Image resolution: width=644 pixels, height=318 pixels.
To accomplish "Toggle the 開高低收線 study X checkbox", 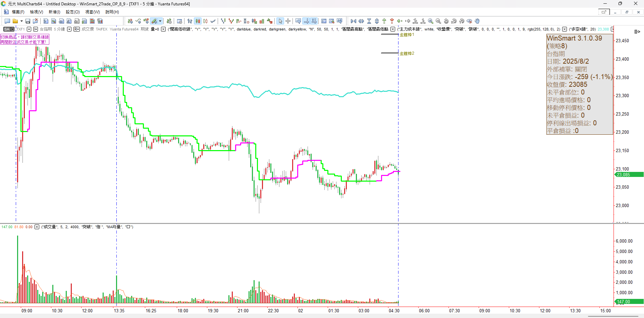I will [x=163, y=29].
